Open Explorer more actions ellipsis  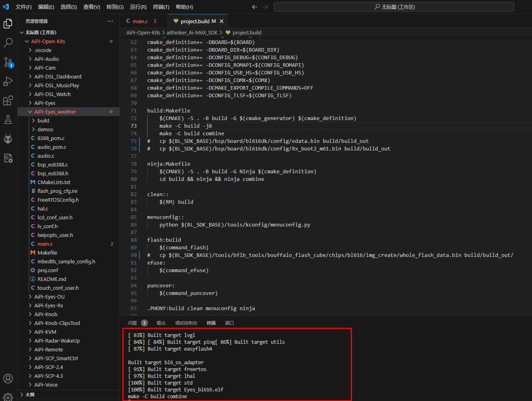pyautogui.click(x=110, y=21)
